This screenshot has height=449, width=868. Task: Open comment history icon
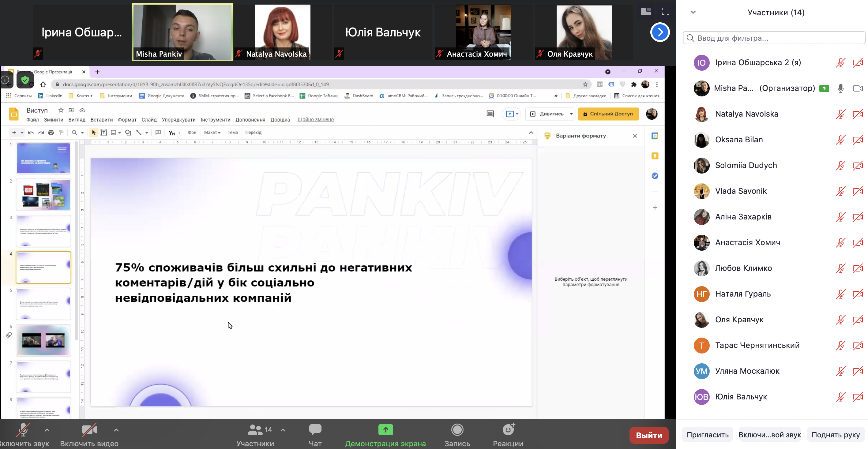[490, 114]
